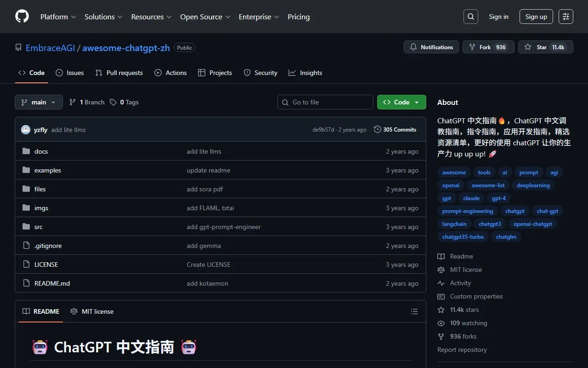Switch to the MIT license tab
Screen dimensions: 588x368
pos(92,311)
